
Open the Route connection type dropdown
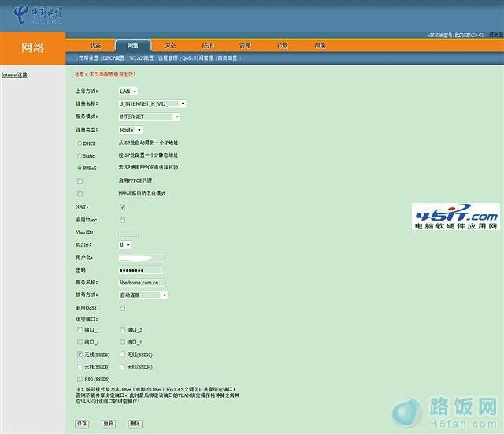tap(131, 130)
